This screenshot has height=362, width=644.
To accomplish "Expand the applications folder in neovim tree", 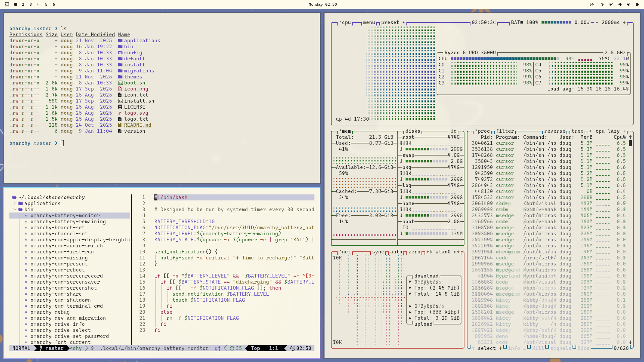I will [14, 203].
